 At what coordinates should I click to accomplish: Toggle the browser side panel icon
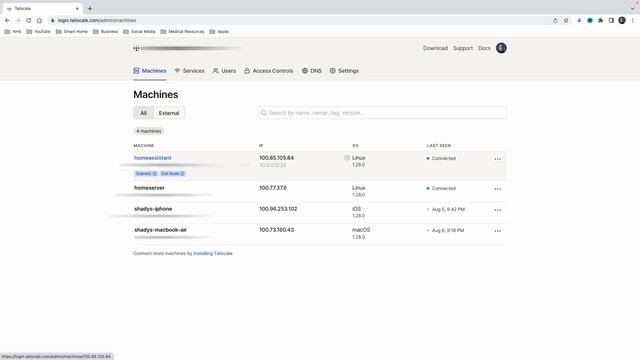(611, 20)
